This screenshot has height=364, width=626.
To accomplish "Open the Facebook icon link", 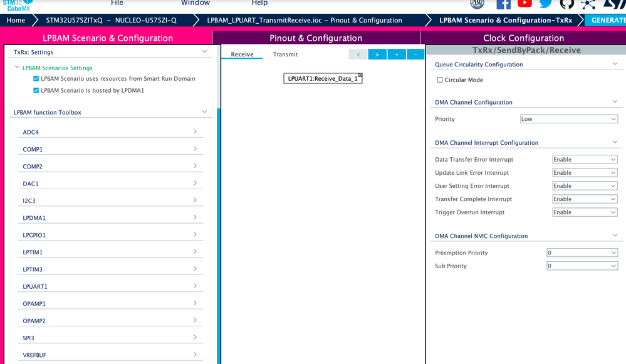I will point(503,4).
